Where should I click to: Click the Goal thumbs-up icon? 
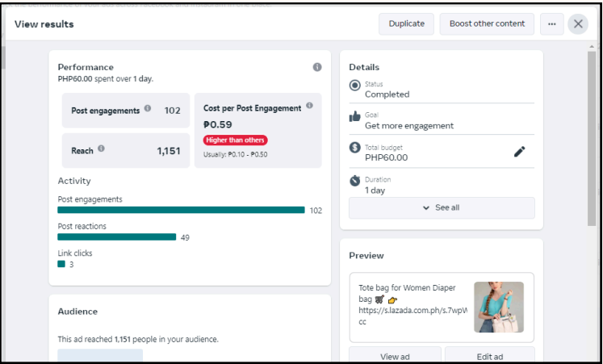[355, 117]
